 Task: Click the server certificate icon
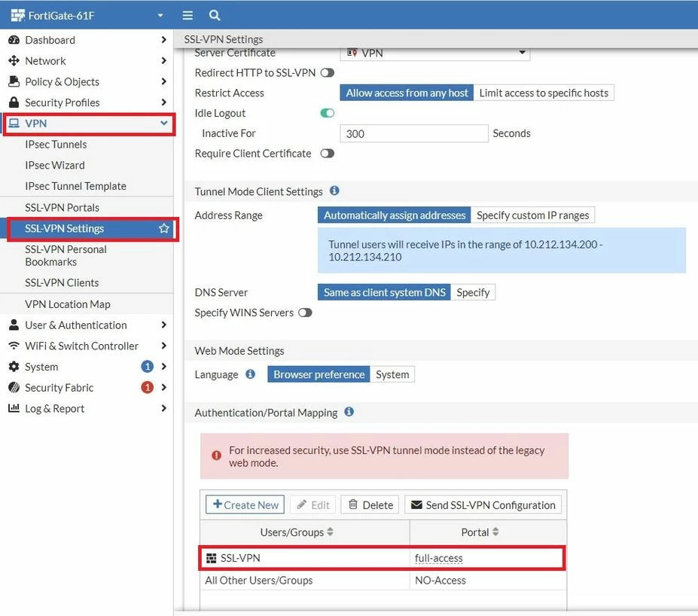pos(352,53)
